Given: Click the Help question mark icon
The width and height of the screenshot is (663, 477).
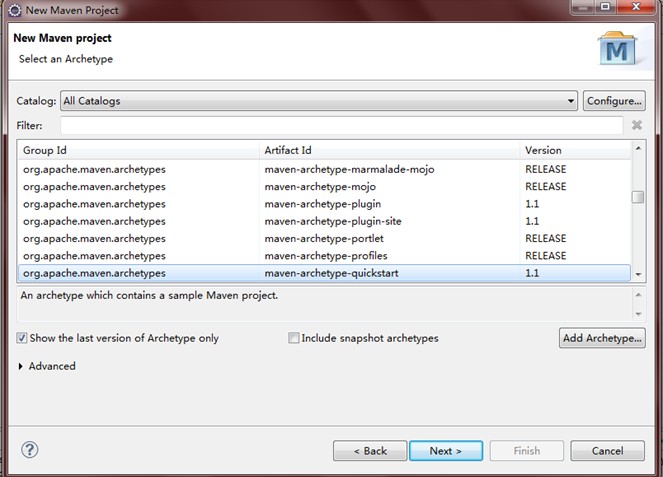Looking at the screenshot, I should (x=30, y=450).
